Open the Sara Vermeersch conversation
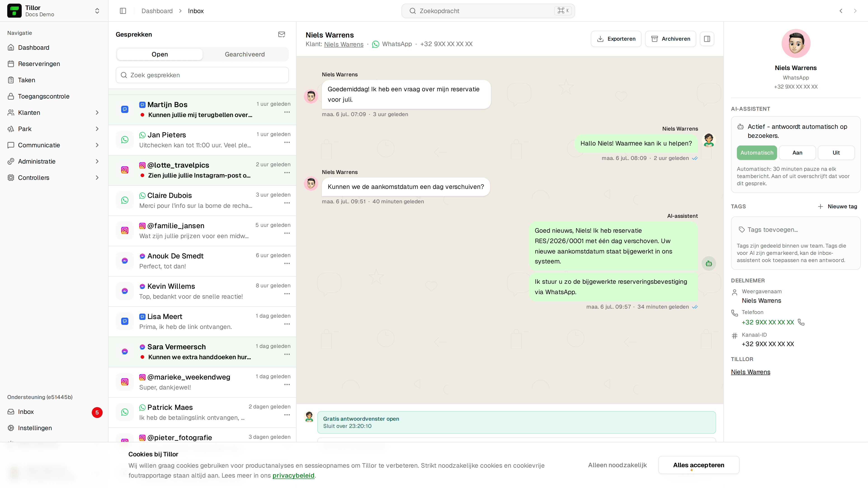Image resolution: width=868 pixels, height=488 pixels. click(x=202, y=352)
